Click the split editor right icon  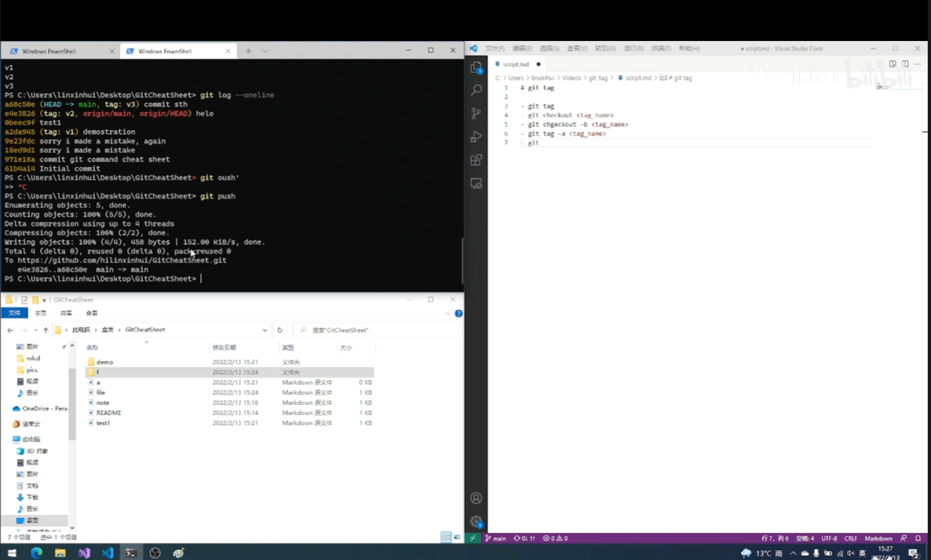[905, 64]
